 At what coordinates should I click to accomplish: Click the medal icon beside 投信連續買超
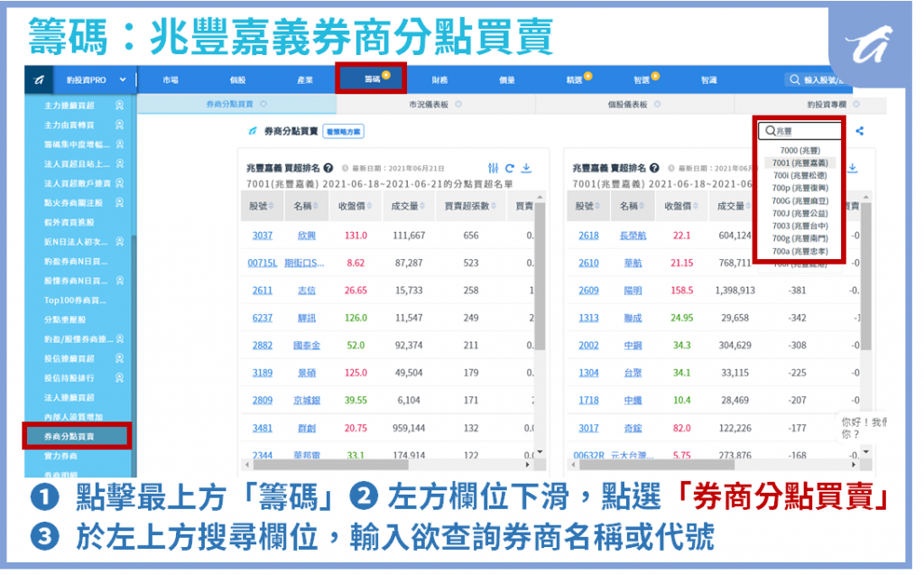120,358
